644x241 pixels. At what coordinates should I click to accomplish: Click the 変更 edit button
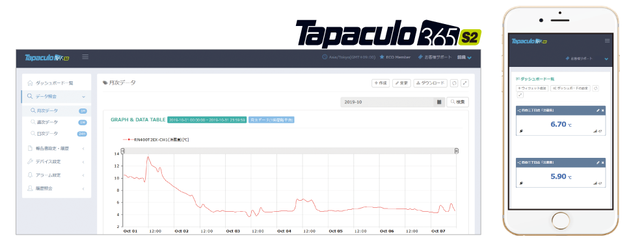tap(401, 83)
